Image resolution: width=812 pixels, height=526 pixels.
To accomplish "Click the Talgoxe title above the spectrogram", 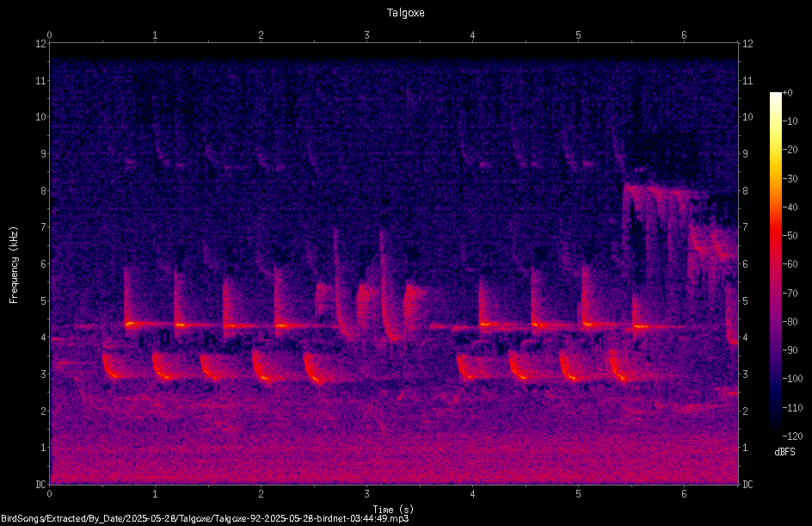I will click(x=405, y=13).
